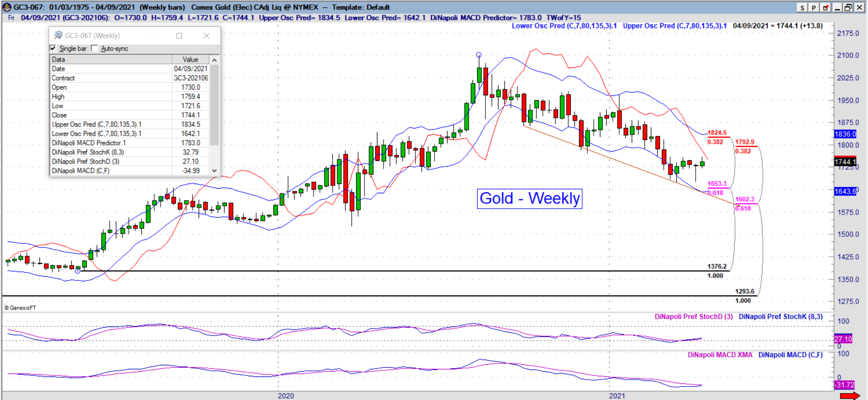The width and height of the screenshot is (868, 400).
Task: Enable the Auto-sync checkbox
Action: pos(94,48)
